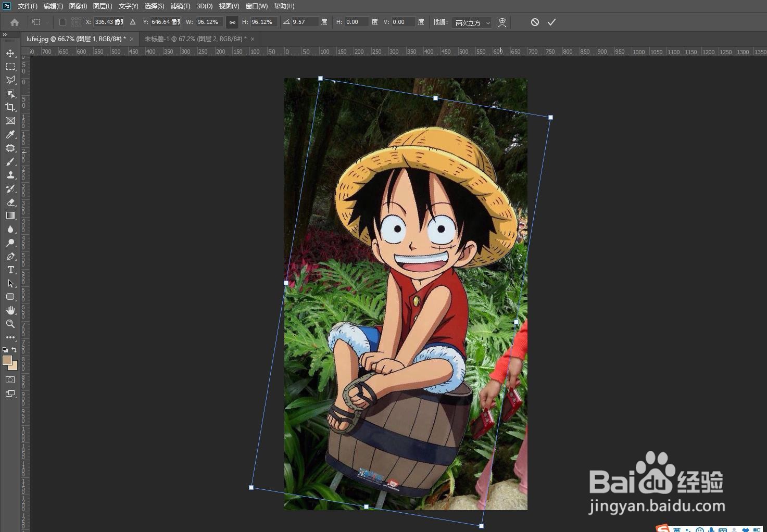Reset to default foreground and background colors

pyautogui.click(x=5, y=350)
